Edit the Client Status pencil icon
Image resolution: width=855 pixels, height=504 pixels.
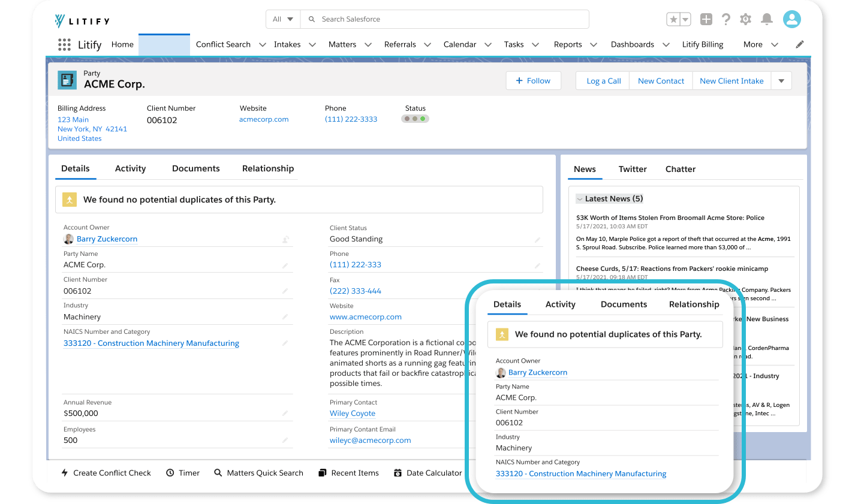[538, 240]
